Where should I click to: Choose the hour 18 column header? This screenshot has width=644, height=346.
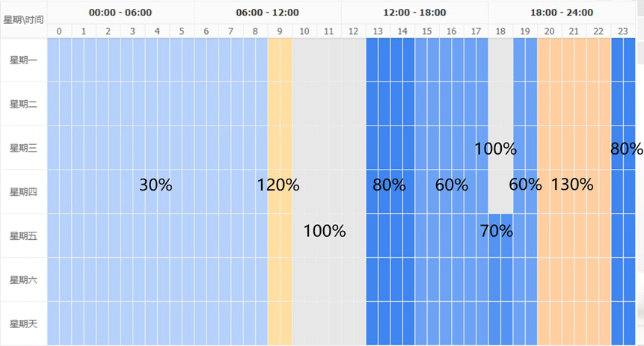(500, 31)
